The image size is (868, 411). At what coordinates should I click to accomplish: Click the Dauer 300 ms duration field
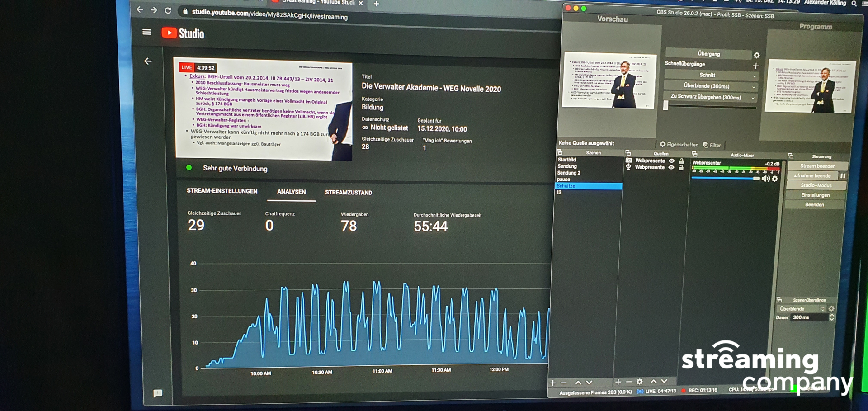point(809,317)
